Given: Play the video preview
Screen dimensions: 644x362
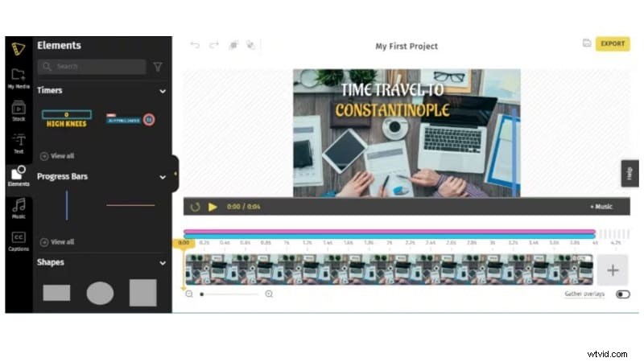Looking at the screenshot, I should 213,207.
